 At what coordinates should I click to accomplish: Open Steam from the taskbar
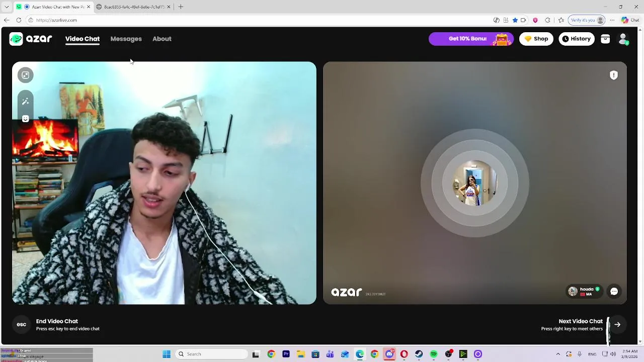(419, 354)
